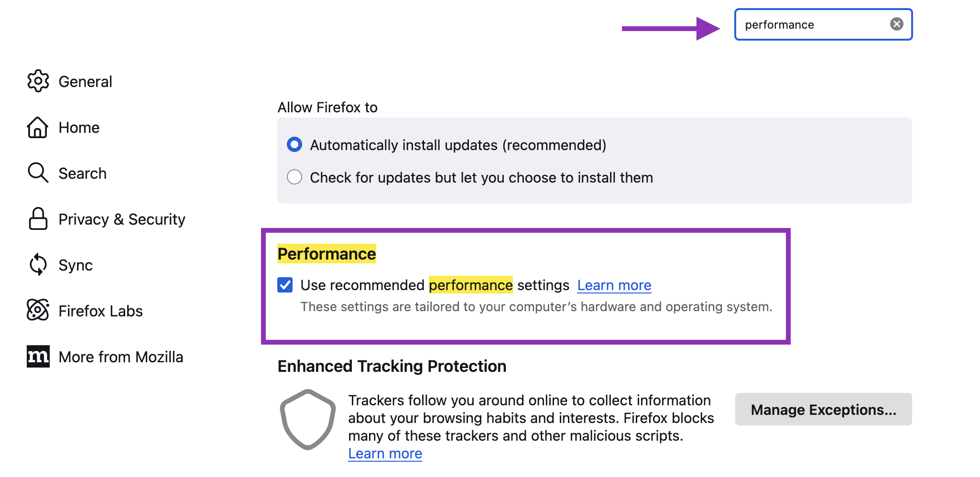The image size is (980, 477).
Task: Click 'Learn more' beside performance settings
Action: [x=614, y=285]
